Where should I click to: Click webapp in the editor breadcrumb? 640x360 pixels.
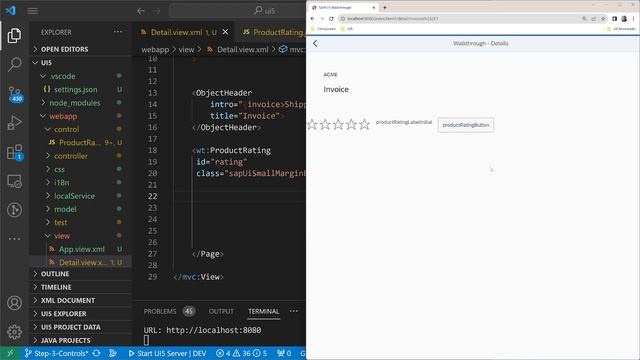[155, 49]
